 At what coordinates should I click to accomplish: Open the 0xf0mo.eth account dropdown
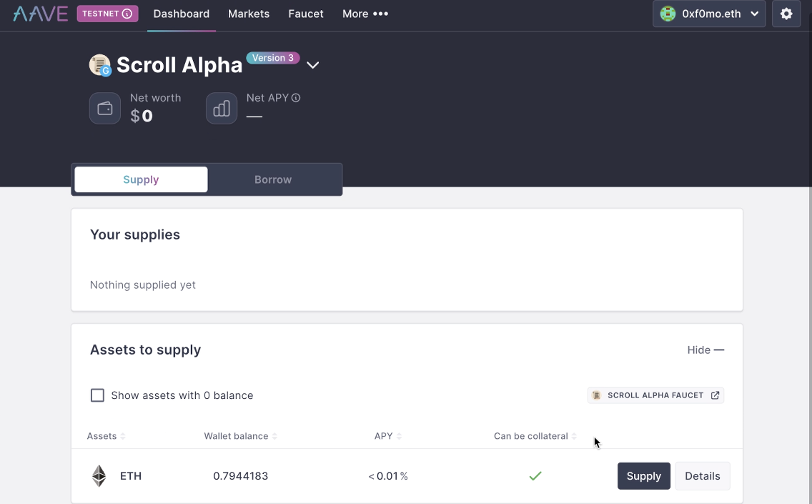coord(709,14)
